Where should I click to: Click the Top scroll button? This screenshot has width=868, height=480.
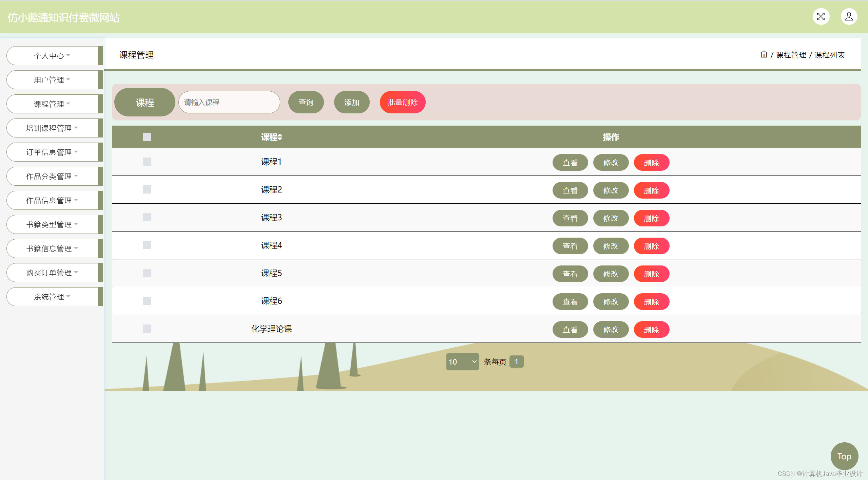click(844, 456)
